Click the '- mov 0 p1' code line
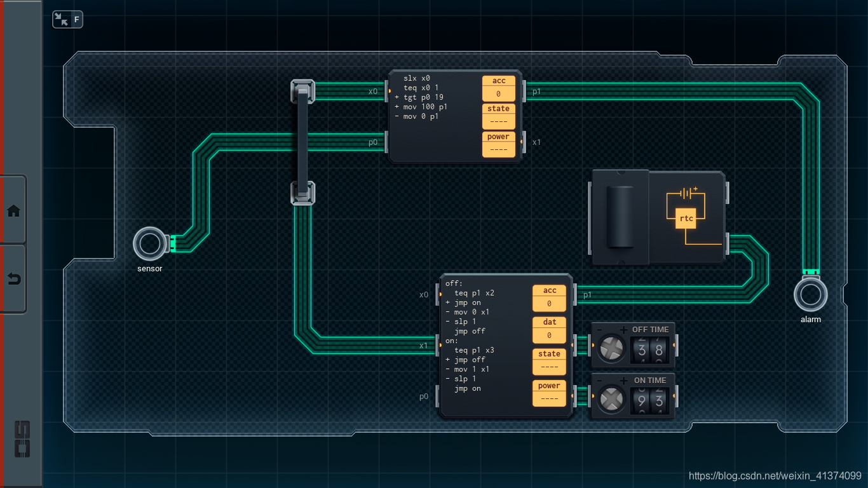This screenshot has height=488, width=868. pyautogui.click(x=416, y=117)
